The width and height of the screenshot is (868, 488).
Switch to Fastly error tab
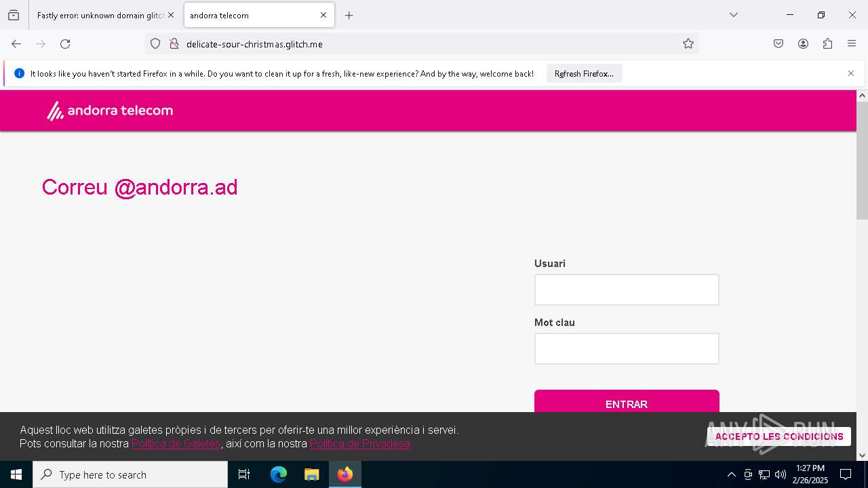coord(100,15)
